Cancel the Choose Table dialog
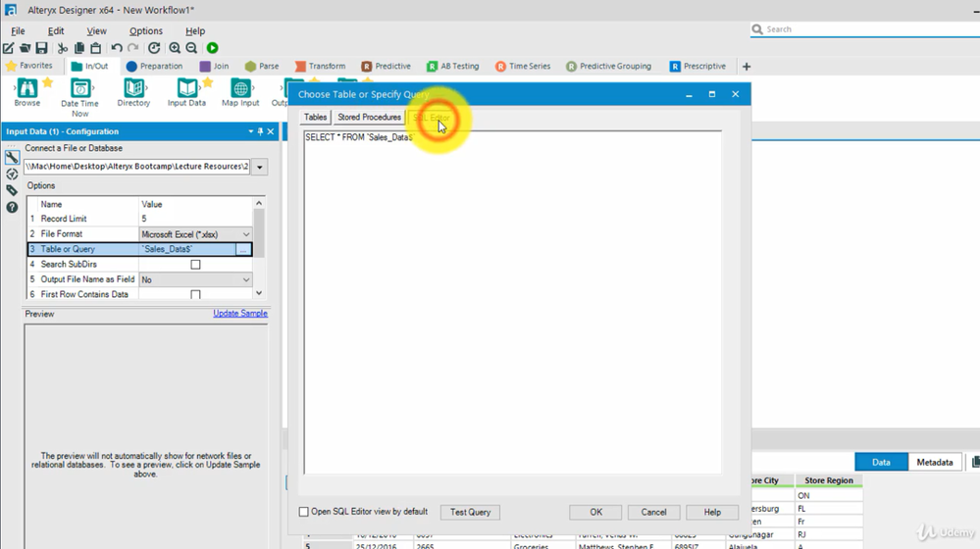This screenshot has width=980, height=549. pos(653,512)
